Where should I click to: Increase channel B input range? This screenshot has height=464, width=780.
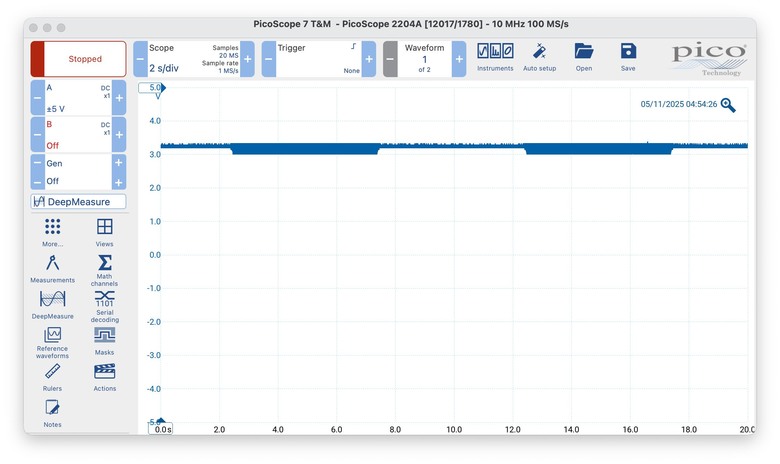click(119, 134)
